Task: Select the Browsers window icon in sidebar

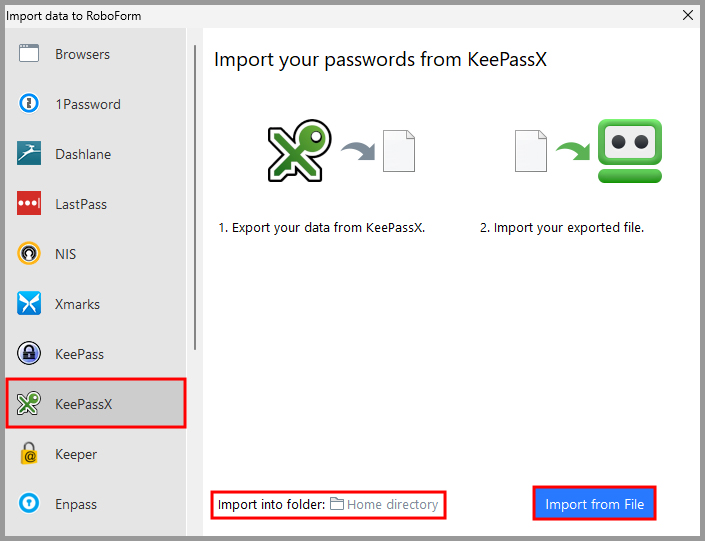Action: pyautogui.click(x=29, y=54)
